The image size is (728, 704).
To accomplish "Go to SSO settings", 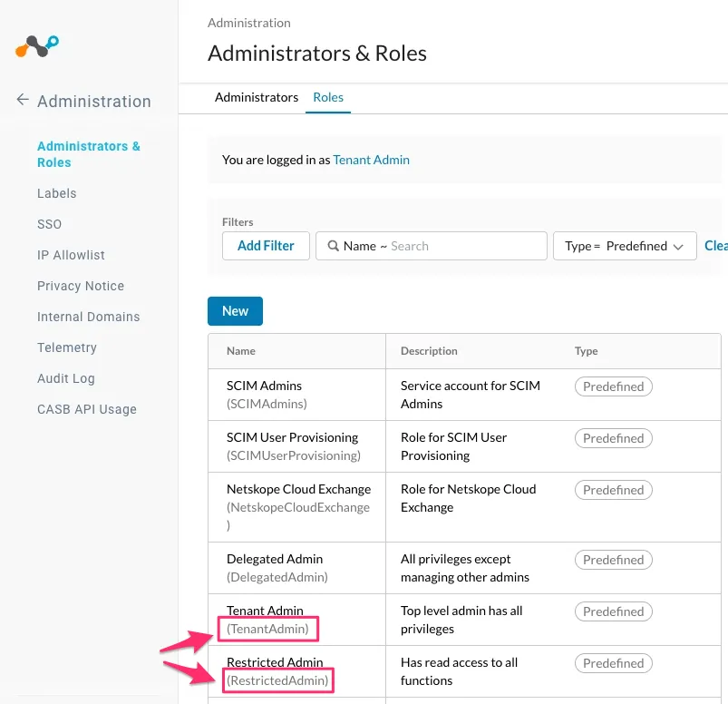I will (50, 224).
